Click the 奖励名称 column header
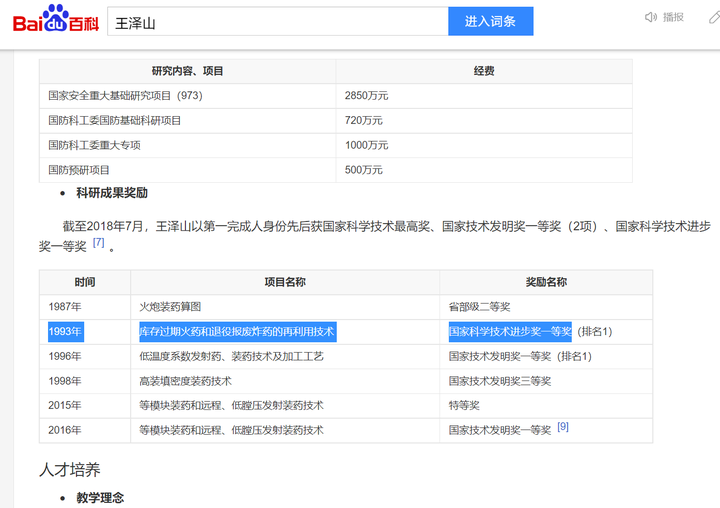 (x=546, y=282)
